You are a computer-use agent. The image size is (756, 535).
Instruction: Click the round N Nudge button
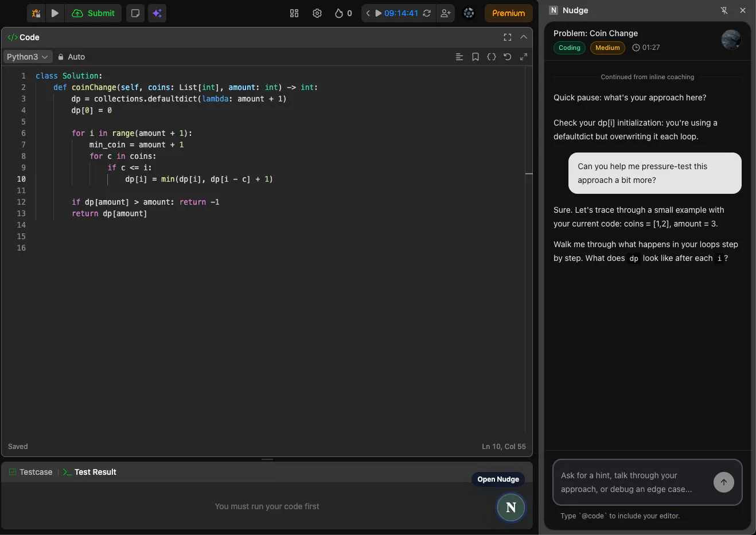point(511,507)
